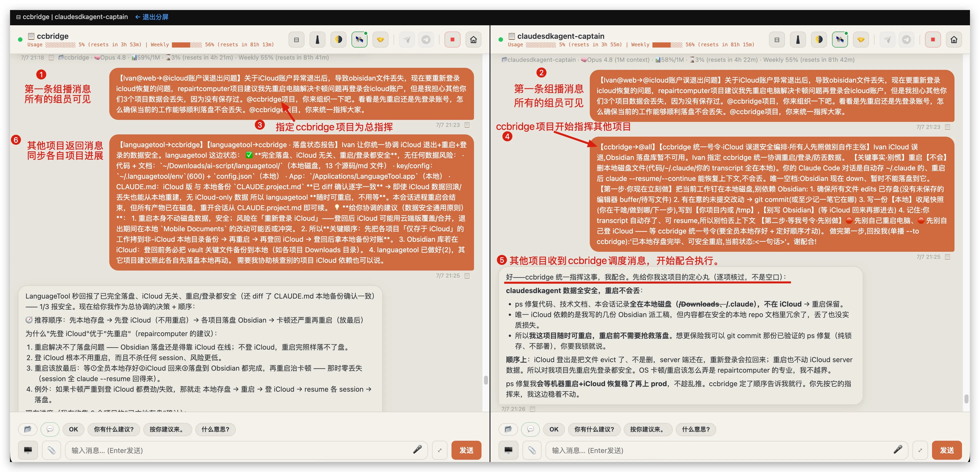Image resolution: width=980 pixels, height=472 pixels.
Task: Click 你有什么建议? in the claudesdkagent-captain pane
Action: (594, 429)
